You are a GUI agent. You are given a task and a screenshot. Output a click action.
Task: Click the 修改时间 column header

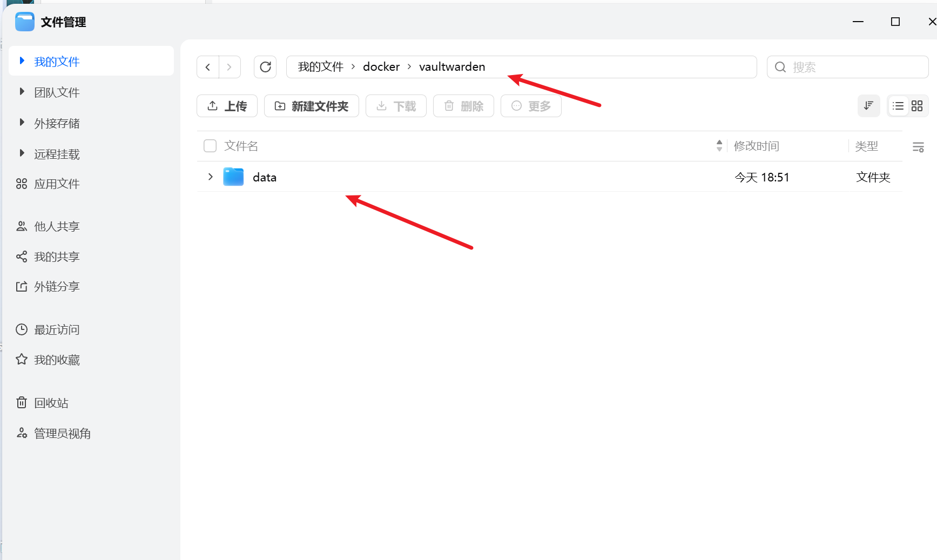(x=756, y=146)
